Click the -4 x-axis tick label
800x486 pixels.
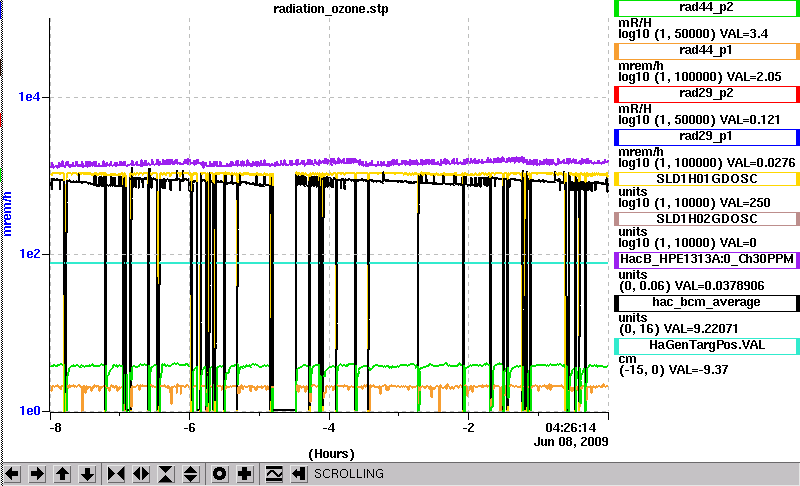[329, 428]
